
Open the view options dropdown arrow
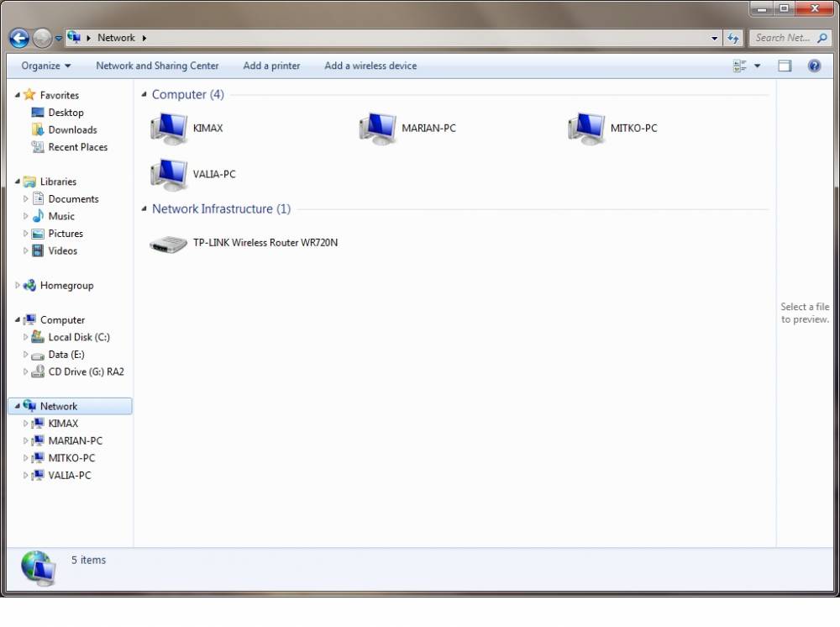757,66
